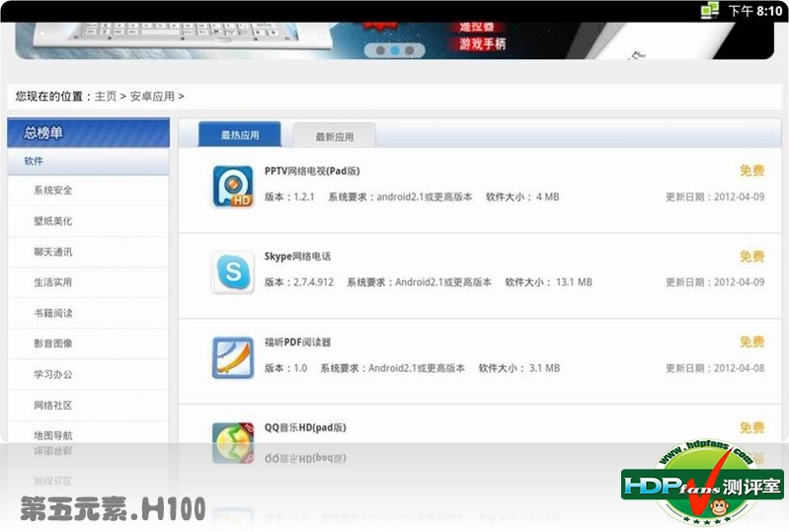
Task: Open the 学习办公 category
Action: tap(89, 375)
